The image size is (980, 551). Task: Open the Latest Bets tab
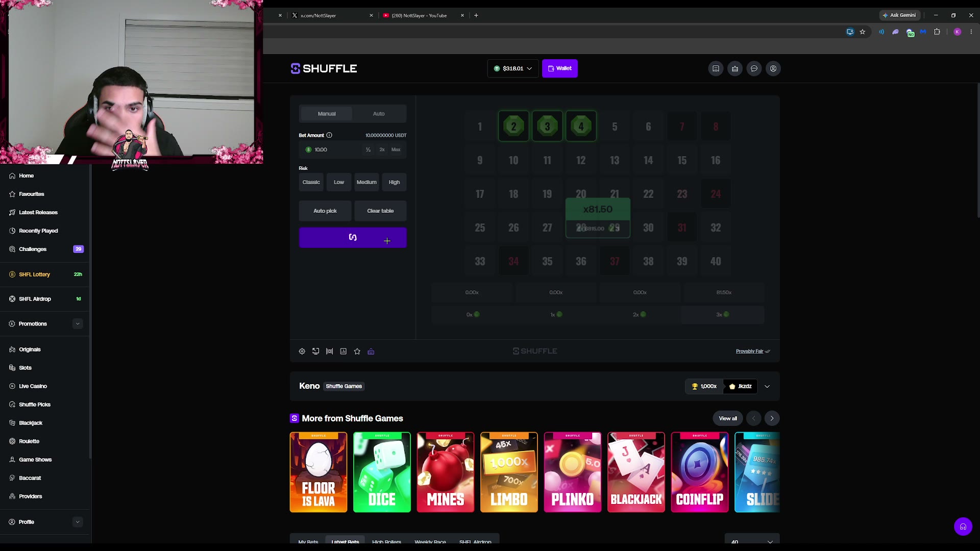pos(345,542)
